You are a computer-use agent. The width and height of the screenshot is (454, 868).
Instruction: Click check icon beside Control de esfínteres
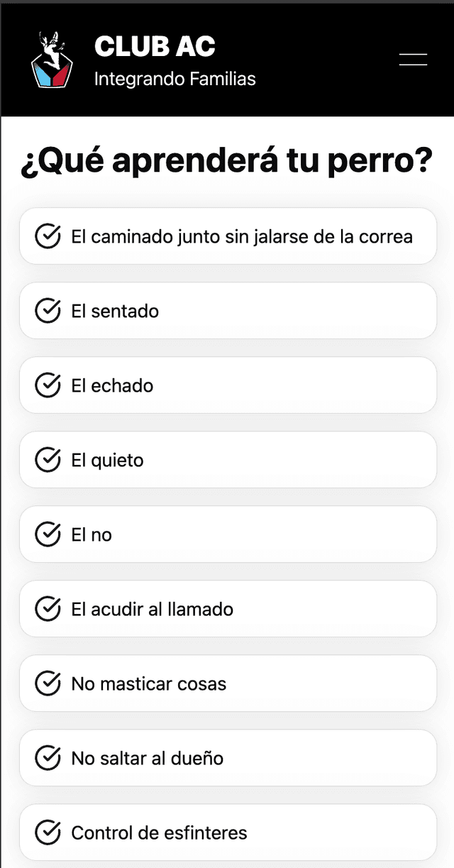click(x=48, y=833)
